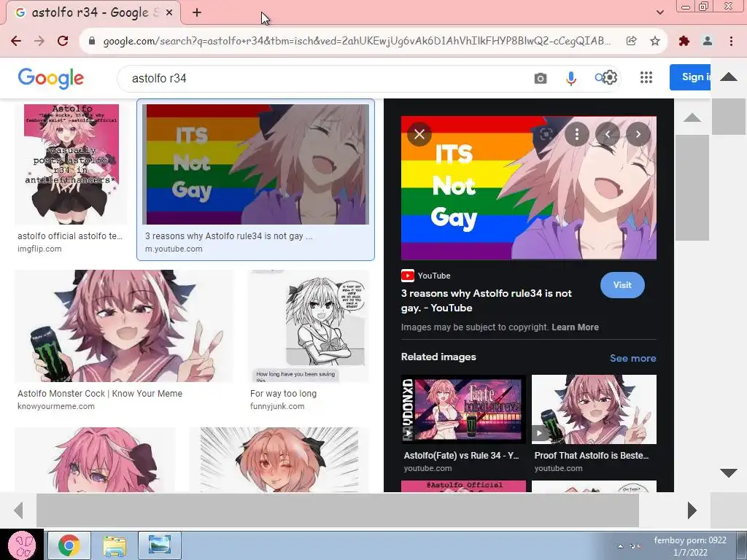Click the preview panel scrollbar up arrow
Viewport: 747px width, 560px height.
pos(692,117)
